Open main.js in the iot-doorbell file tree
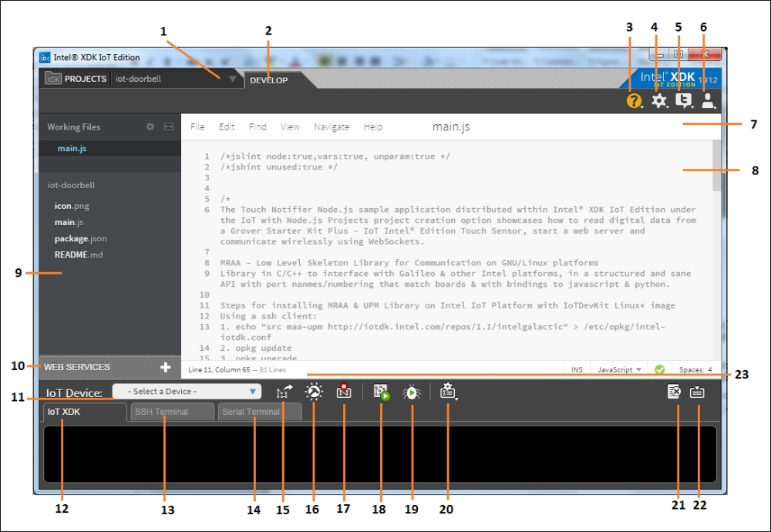This screenshot has width=771, height=532. pyautogui.click(x=69, y=222)
